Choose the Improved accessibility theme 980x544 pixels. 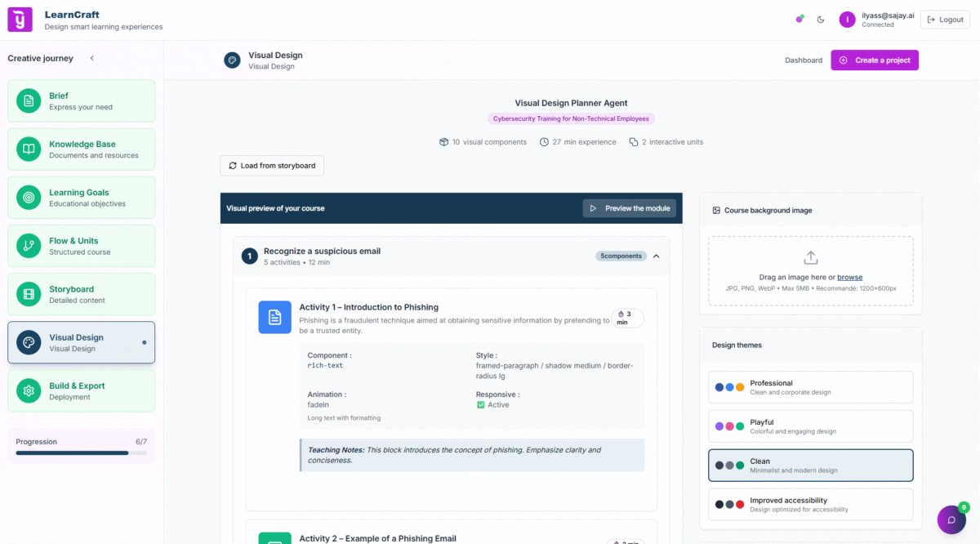[810, 505]
